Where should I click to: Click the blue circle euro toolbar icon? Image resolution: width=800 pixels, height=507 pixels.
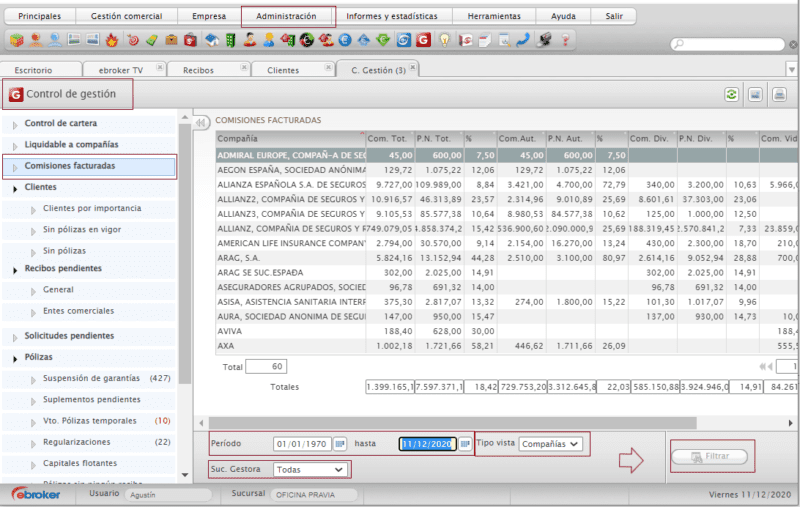[345, 40]
